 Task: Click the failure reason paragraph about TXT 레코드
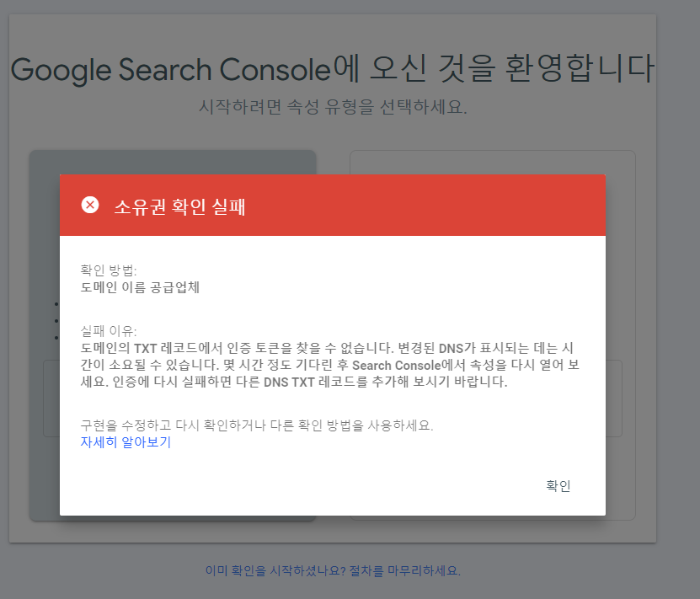330,365
